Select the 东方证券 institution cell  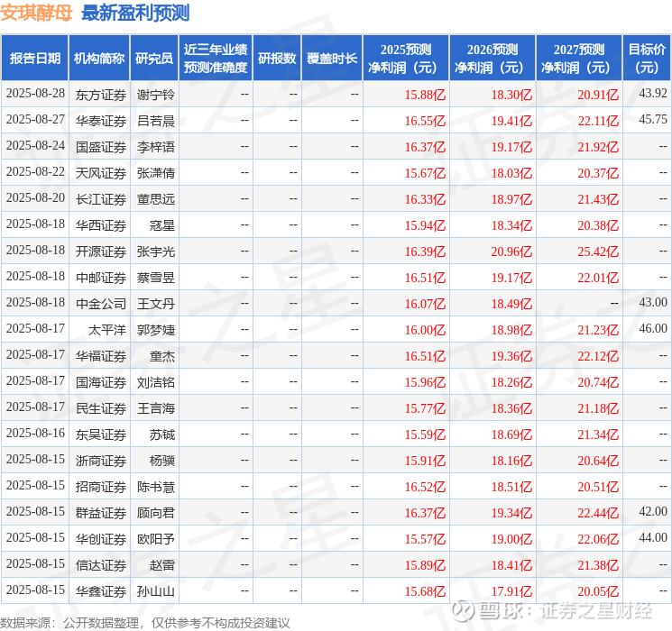(101, 95)
